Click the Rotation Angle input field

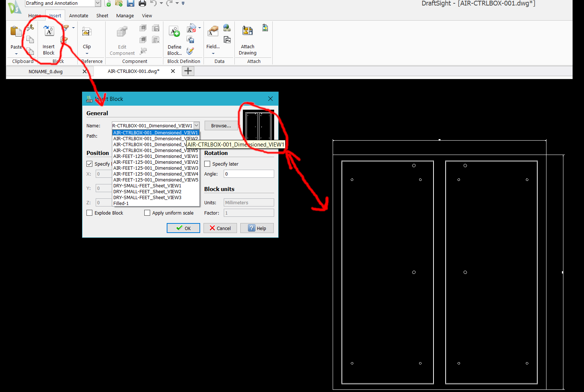click(249, 174)
